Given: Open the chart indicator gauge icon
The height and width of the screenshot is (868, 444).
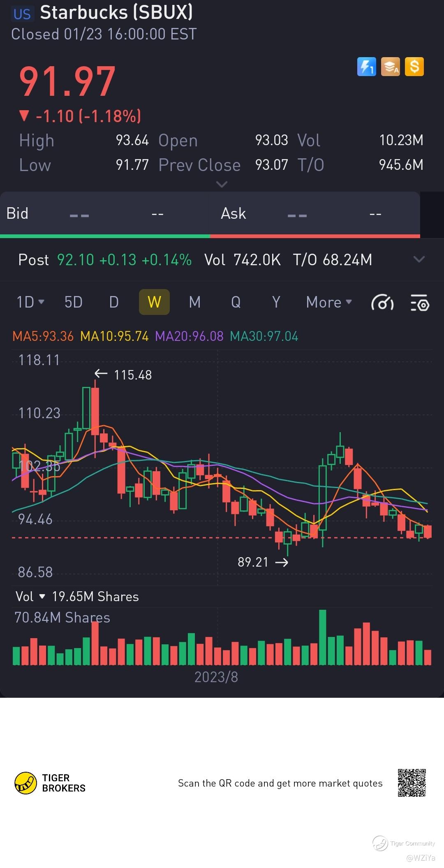Looking at the screenshot, I should coord(382,303).
